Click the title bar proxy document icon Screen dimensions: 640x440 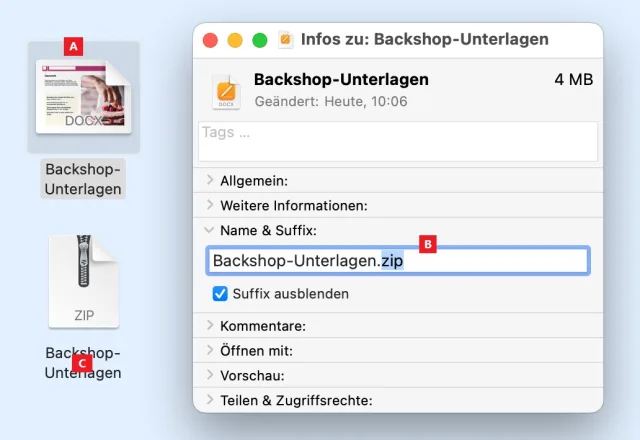tap(286, 40)
